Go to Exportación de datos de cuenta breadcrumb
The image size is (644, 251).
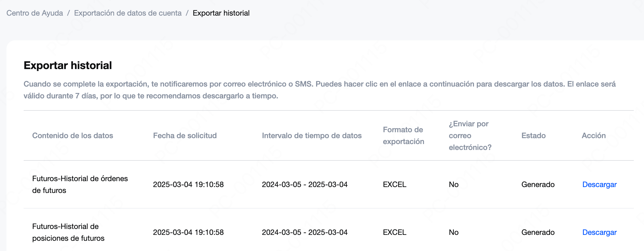pos(128,13)
